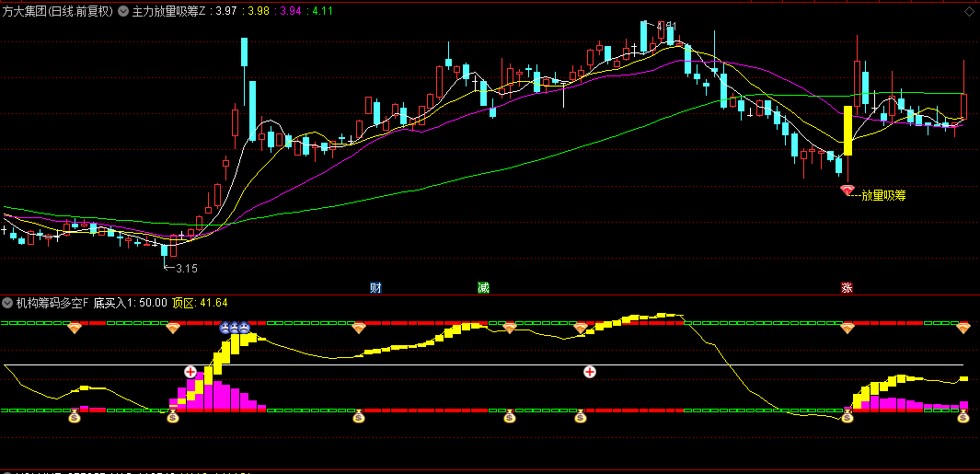Click the rightmost orange diamond marker

point(963,328)
